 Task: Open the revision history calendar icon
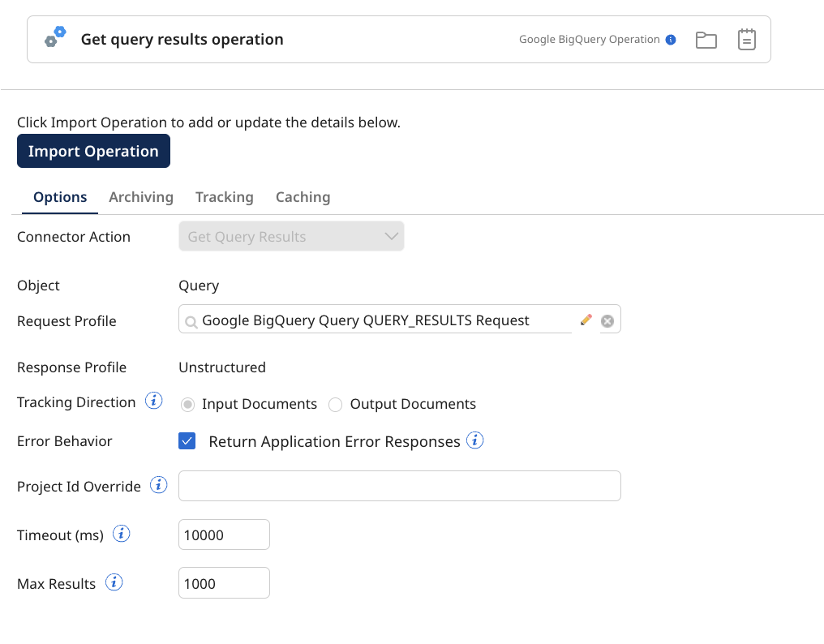tap(746, 38)
